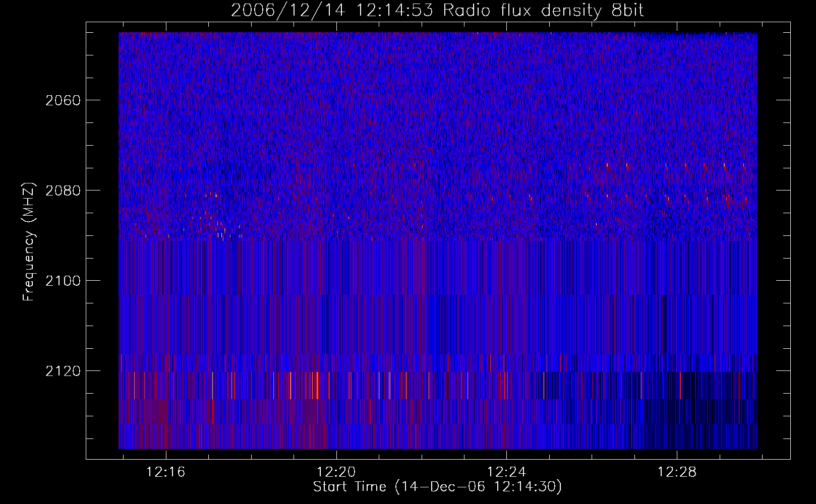The width and height of the screenshot is (816, 504).
Task: Click the "Frequency (MHZ)" axis label
Action: pos(29,242)
